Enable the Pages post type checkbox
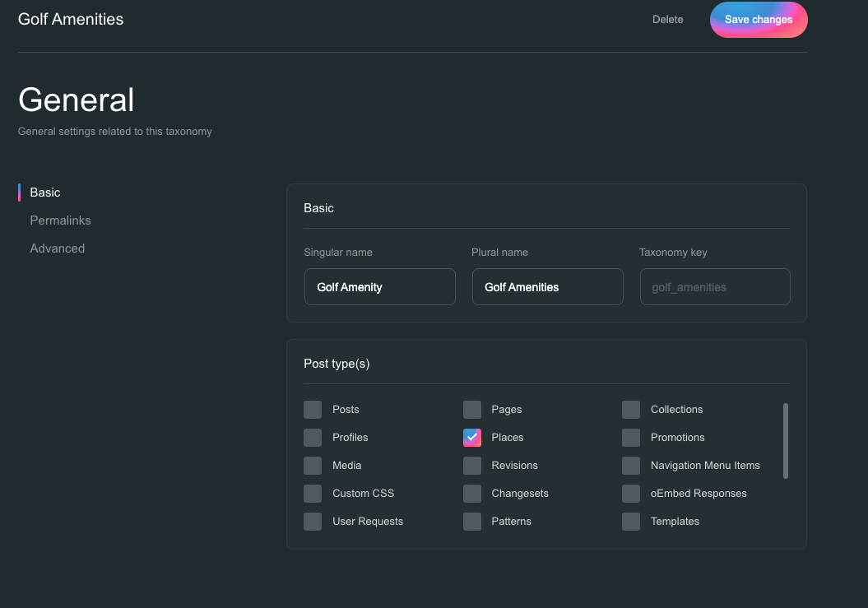Viewport: 868px width, 608px height. point(472,410)
